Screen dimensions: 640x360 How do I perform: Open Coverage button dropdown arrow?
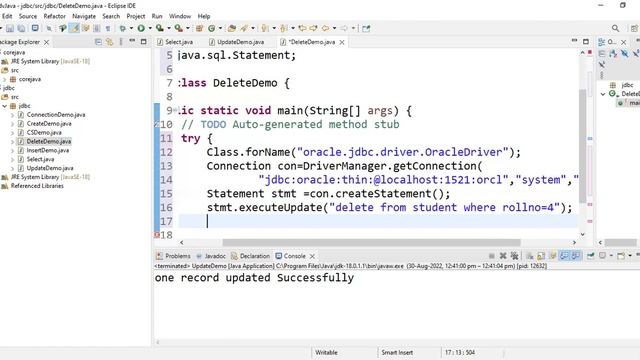point(169,28)
